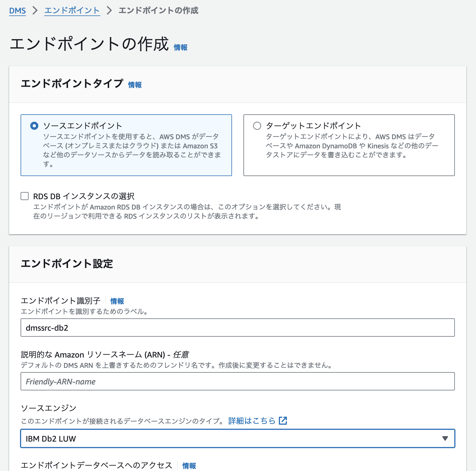Click RDS DB インスタンスの選択 label text
Viewport: 476px width, 471px height.
click(84, 196)
